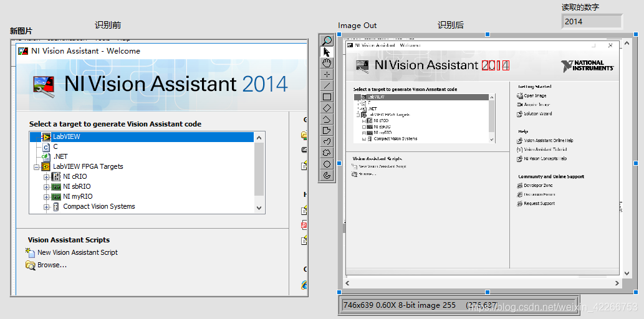Pick the Polygon ROI tool

coord(327,131)
